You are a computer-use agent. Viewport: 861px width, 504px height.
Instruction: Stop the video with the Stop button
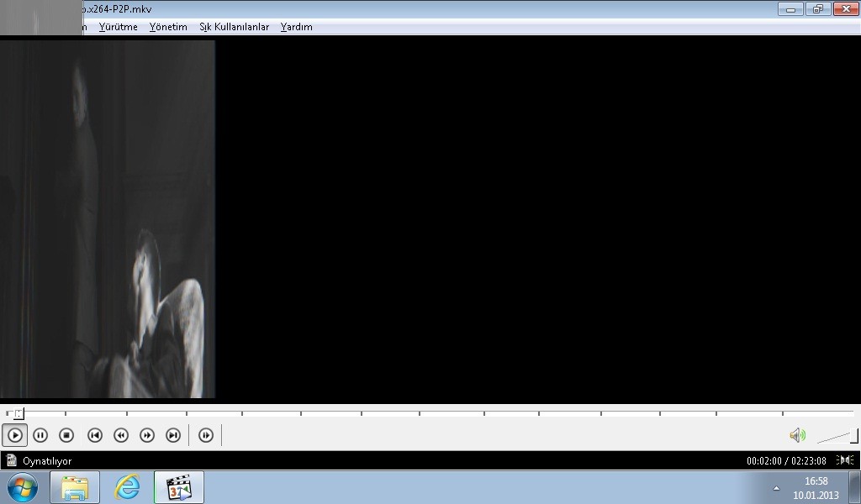coord(66,435)
